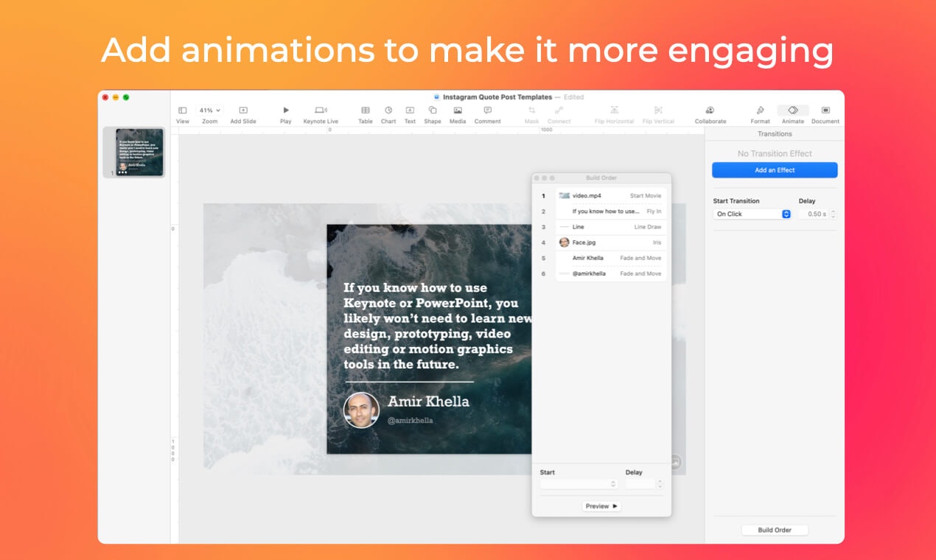Open the Shape picker
This screenshot has height=560, width=936.
[433, 111]
